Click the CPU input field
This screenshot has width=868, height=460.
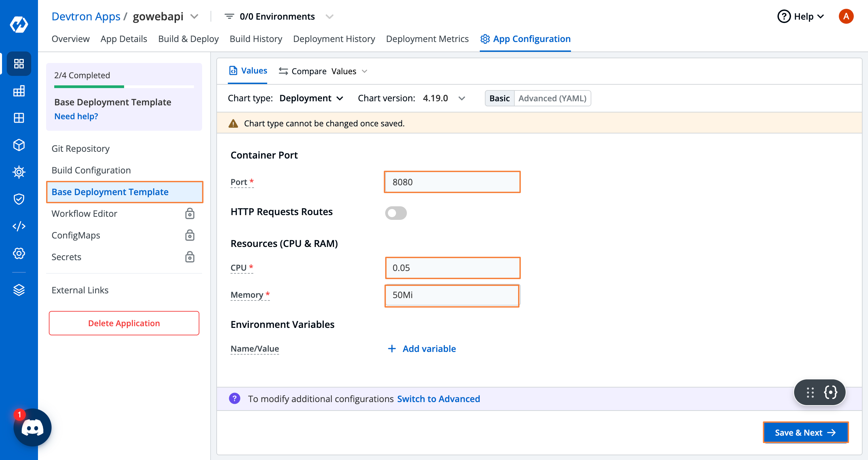click(453, 268)
